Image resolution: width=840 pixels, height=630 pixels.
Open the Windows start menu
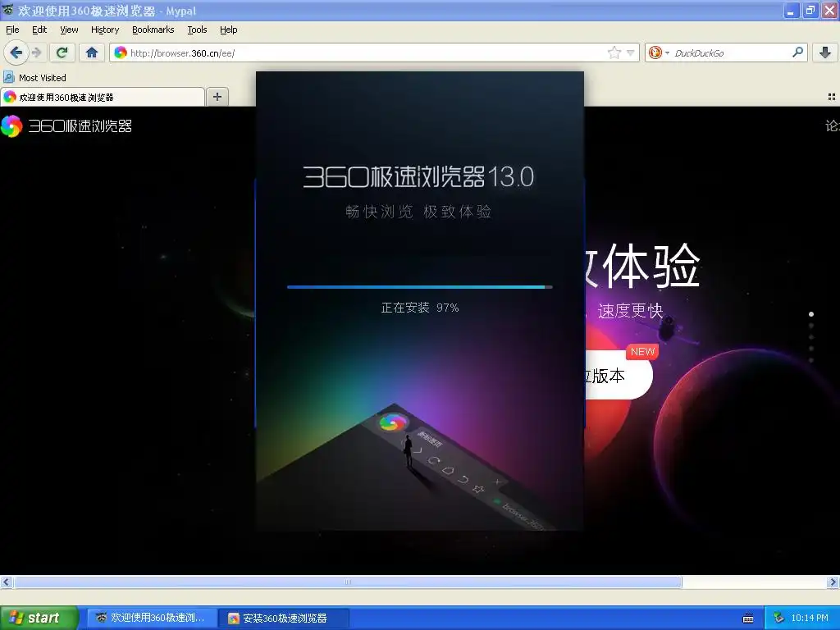pyautogui.click(x=39, y=618)
